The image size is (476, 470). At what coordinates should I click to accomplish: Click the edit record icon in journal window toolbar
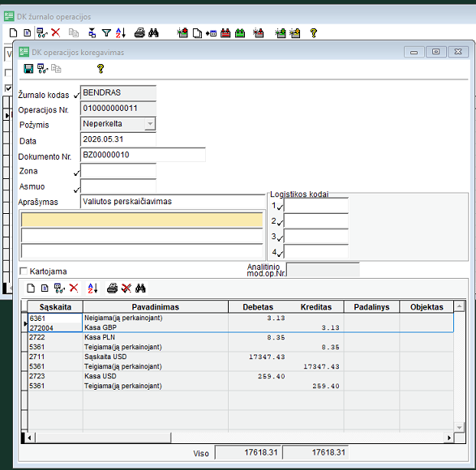[28, 32]
